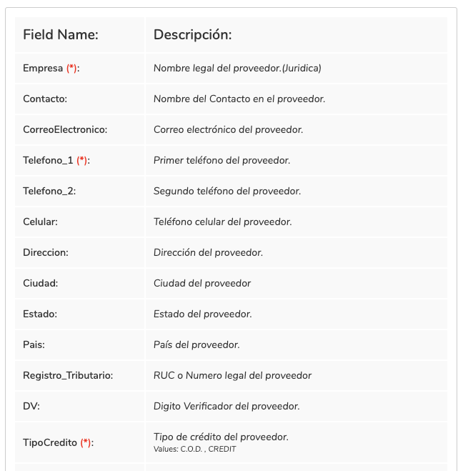Click the Celular field label

coord(40,222)
